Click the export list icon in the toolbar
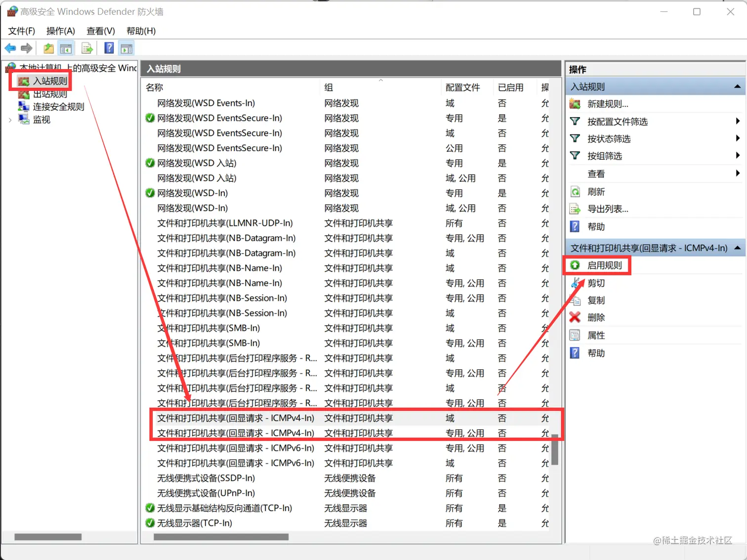 (x=87, y=48)
